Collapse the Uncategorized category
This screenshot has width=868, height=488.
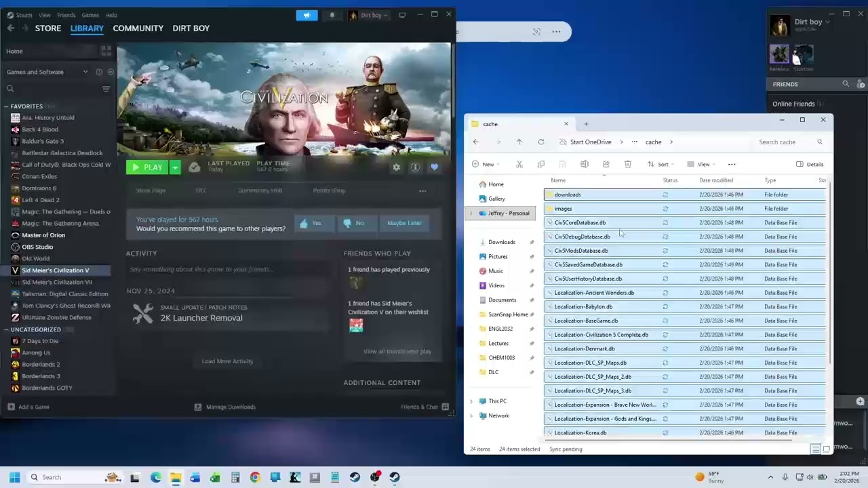[x=6, y=329]
